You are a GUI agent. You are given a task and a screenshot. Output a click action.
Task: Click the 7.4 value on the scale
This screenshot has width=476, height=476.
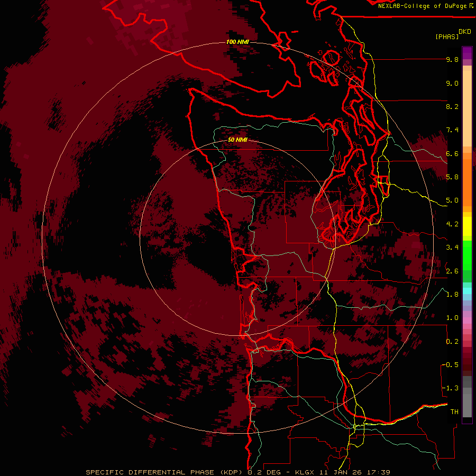pos(452,130)
